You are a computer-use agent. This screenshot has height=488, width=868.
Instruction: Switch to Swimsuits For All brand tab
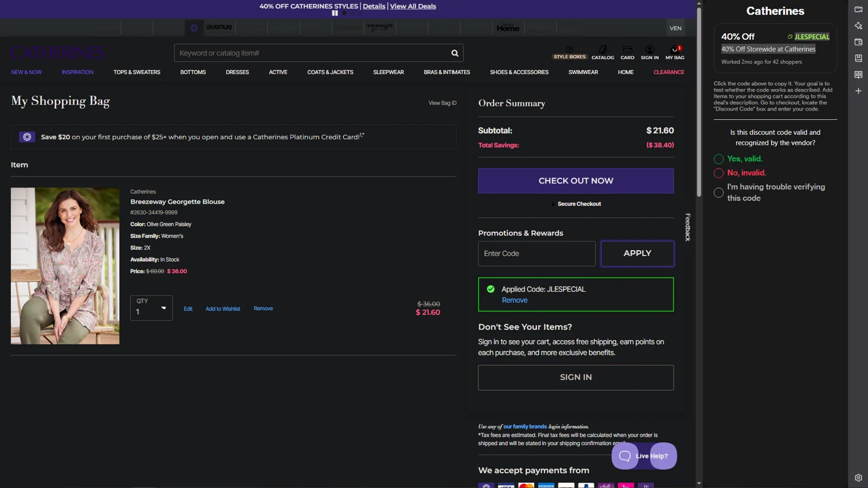(x=380, y=27)
